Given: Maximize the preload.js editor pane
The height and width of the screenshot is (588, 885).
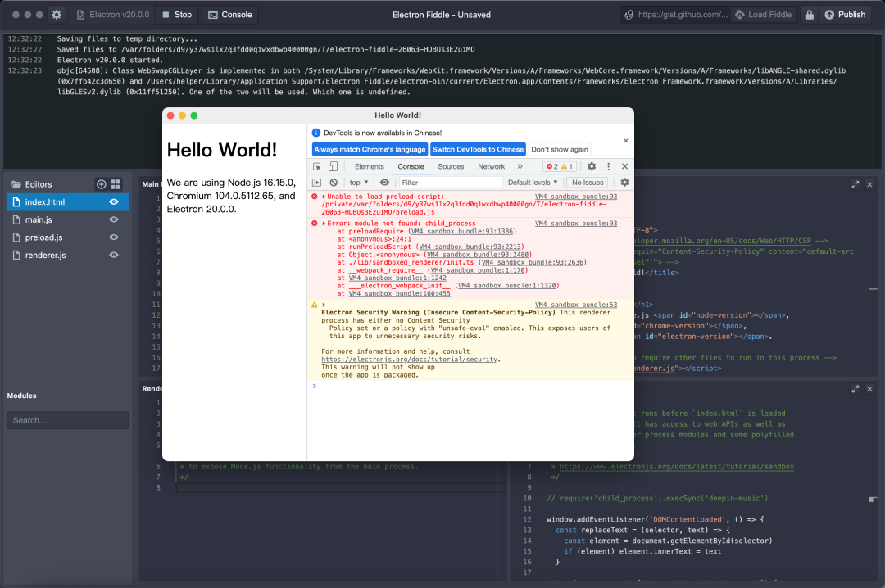Looking at the screenshot, I should pos(855,389).
